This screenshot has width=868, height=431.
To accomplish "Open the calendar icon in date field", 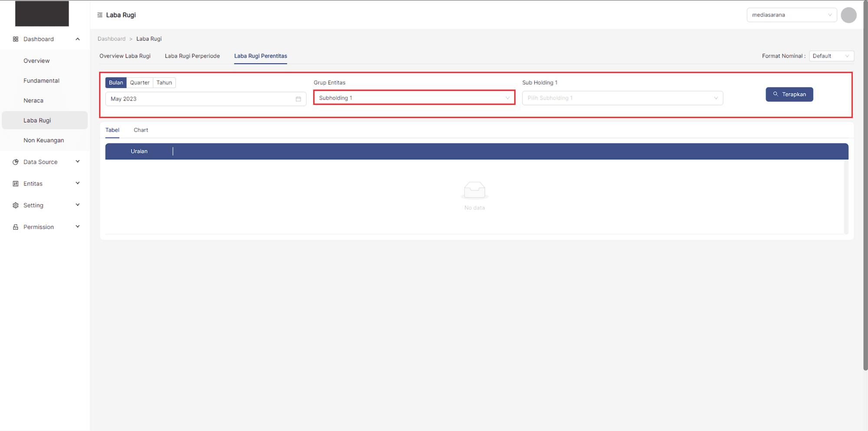I will (x=298, y=99).
